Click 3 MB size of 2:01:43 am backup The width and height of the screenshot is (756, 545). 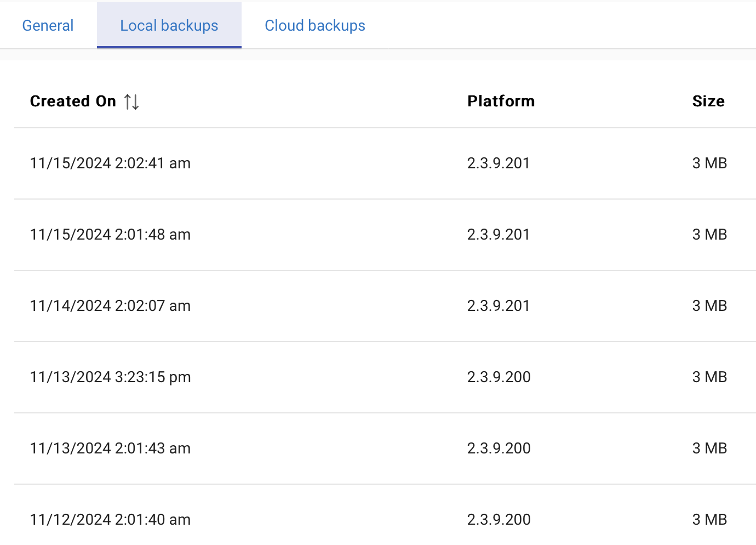709,449
